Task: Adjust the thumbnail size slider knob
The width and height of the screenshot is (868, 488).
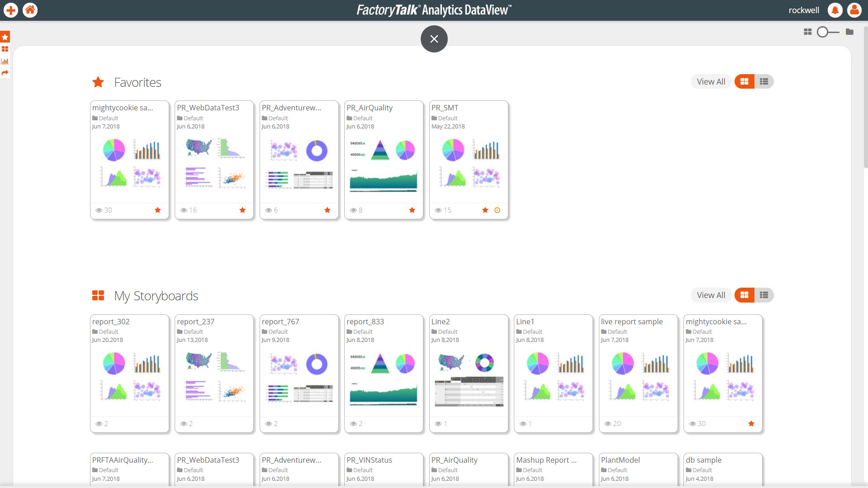Action: click(822, 32)
